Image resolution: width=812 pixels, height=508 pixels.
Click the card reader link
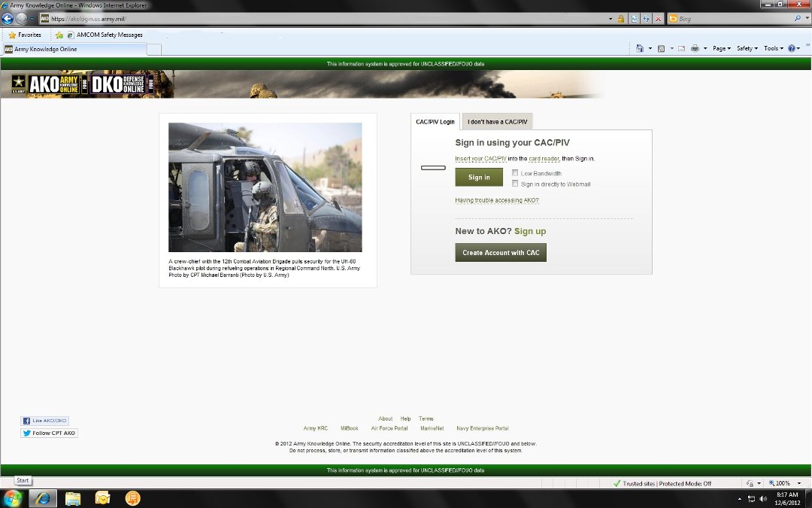click(x=544, y=159)
